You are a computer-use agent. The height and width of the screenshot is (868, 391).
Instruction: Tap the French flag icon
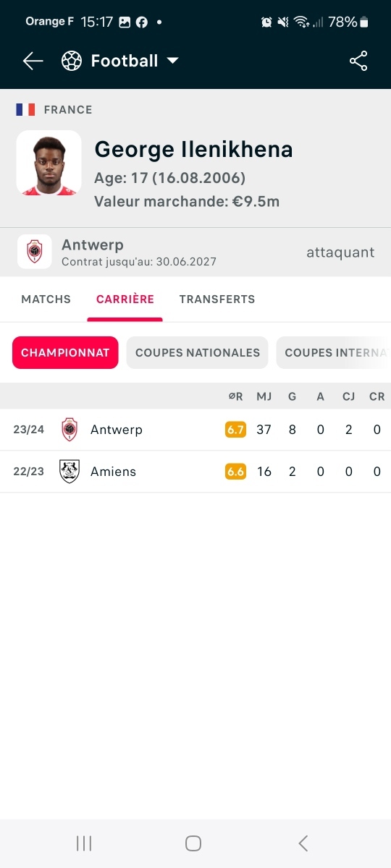coord(25,110)
